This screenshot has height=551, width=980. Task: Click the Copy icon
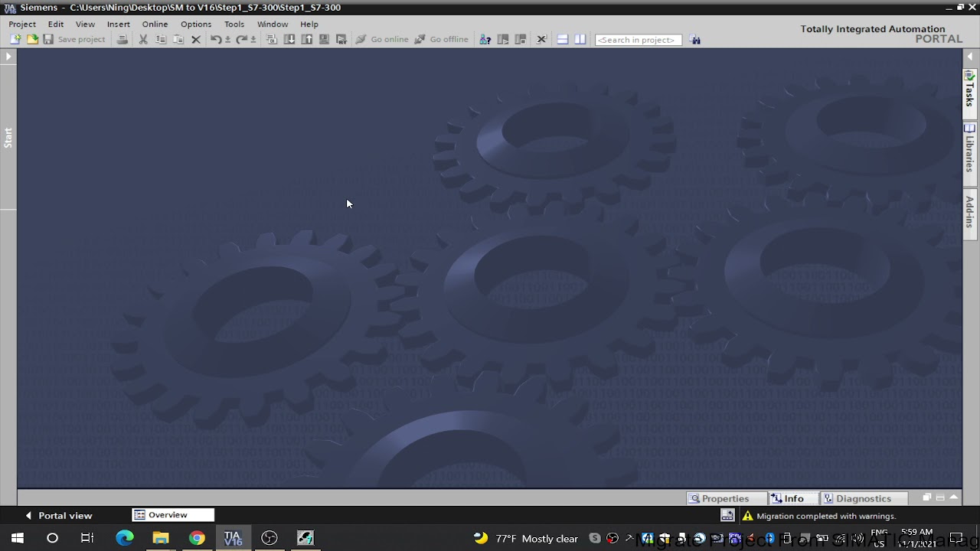coord(161,39)
